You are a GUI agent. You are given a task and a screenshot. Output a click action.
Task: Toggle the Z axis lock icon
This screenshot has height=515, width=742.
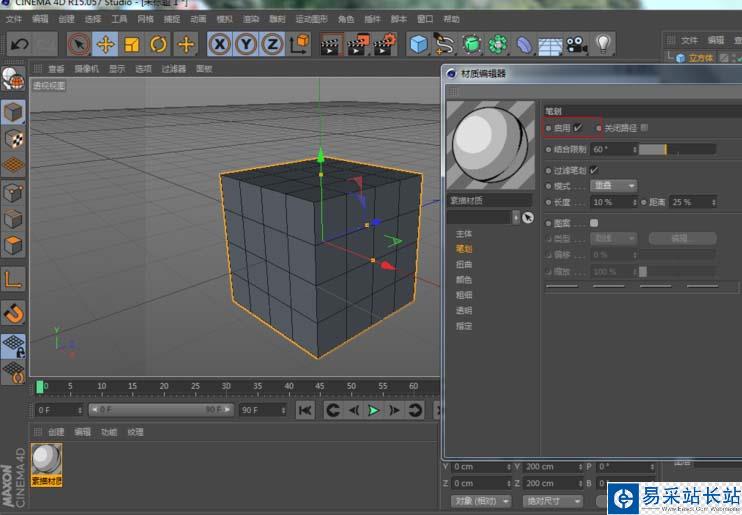(x=271, y=44)
